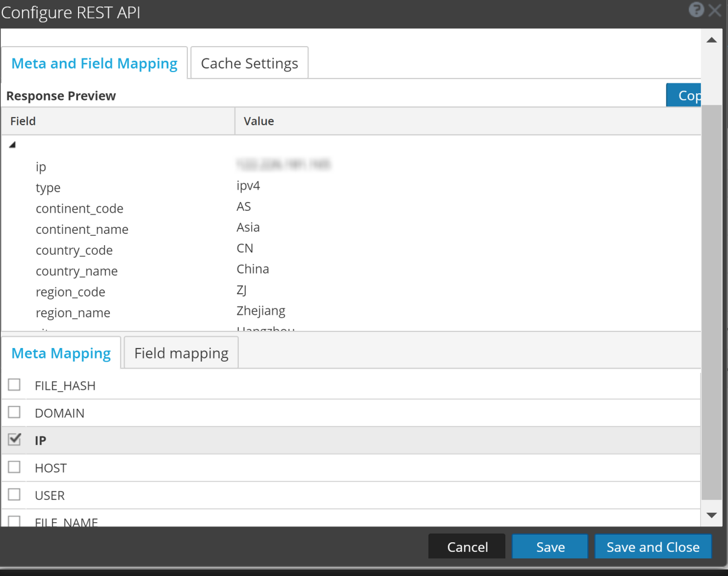Check the DOMAIN meta checkbox
This screenshot has height=576, width=728.
pyautogui.click(x=14, y=412)
